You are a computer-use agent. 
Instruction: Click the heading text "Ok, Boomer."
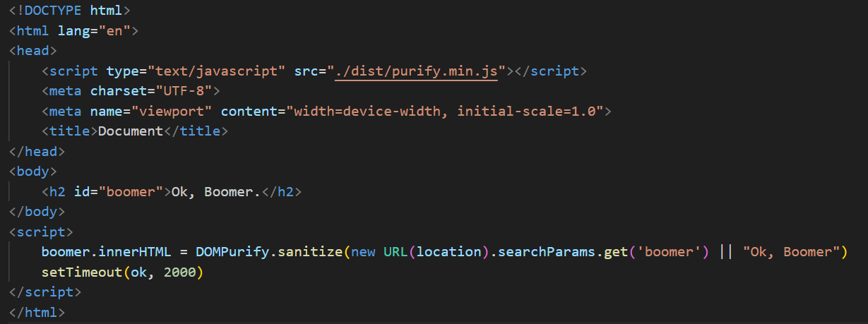coord(217,192)
